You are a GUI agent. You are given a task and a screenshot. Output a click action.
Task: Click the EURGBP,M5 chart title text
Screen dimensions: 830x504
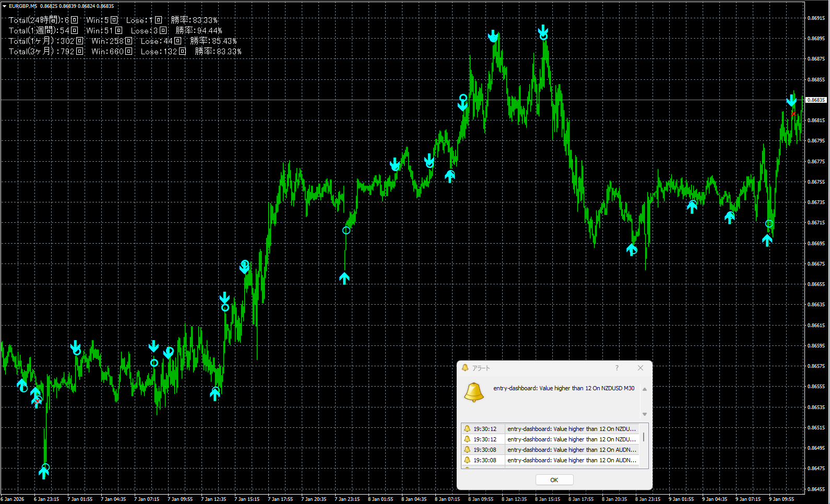point(23,6)
